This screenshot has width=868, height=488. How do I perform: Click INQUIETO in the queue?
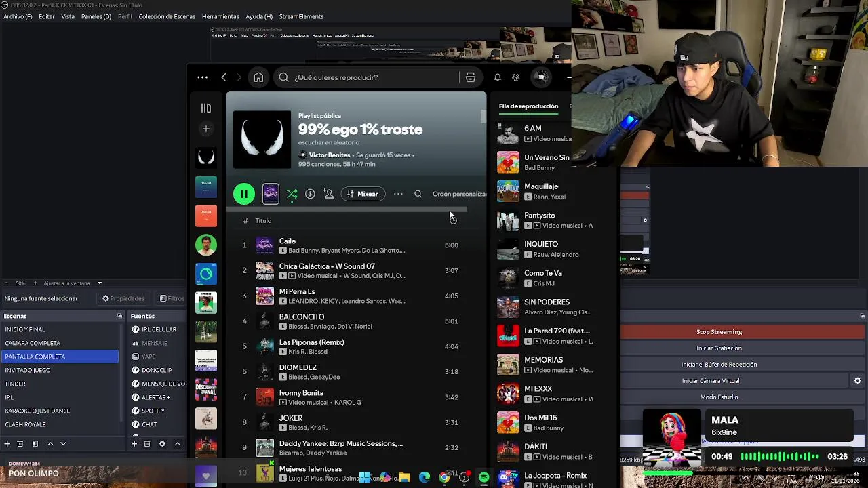pyautogui.click(x=541, y=244)
